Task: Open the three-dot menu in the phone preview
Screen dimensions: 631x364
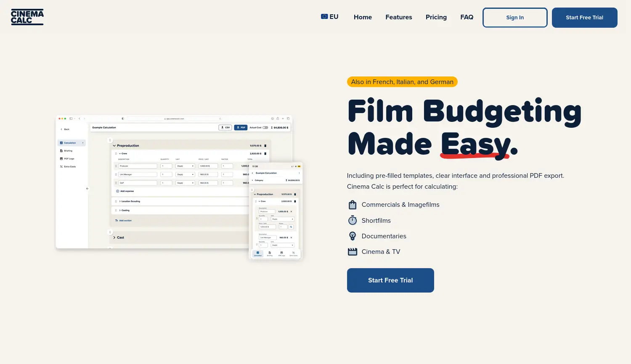Action: tap(299, 173)
